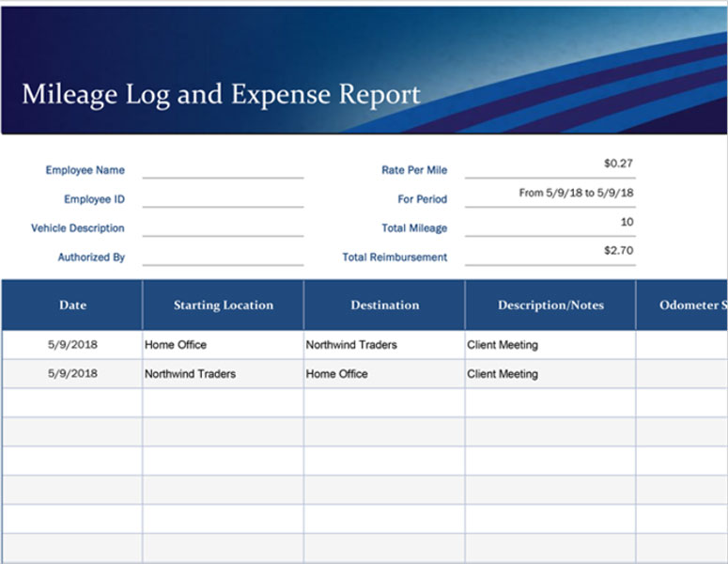Click Home Office in the second row's Destination
The image size is (728, 564).
[x=336, y=373]
